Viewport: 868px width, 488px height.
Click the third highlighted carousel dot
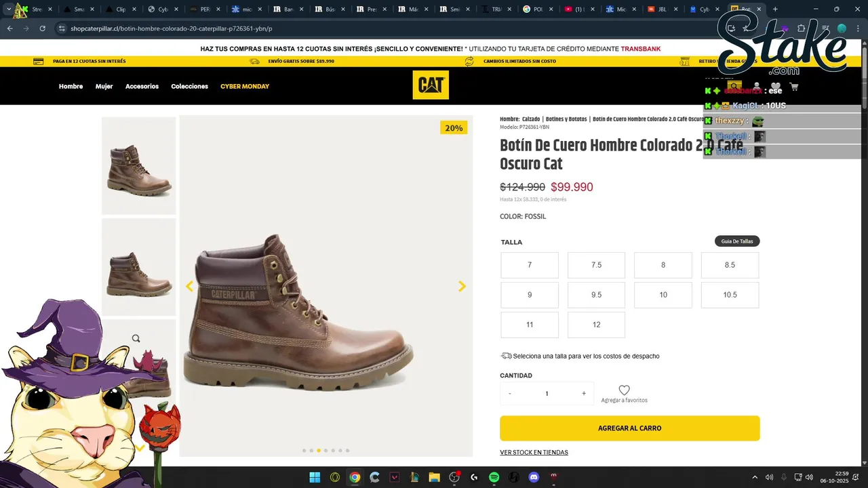pos(319,451)
